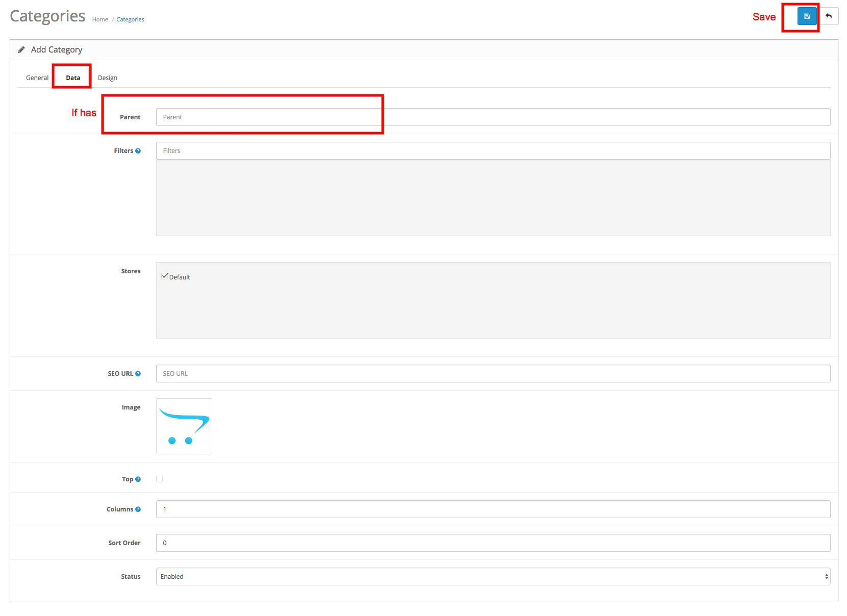Open the Categories breadcrumb link
The image size is (847, 616).
click(x=130, y=20)
